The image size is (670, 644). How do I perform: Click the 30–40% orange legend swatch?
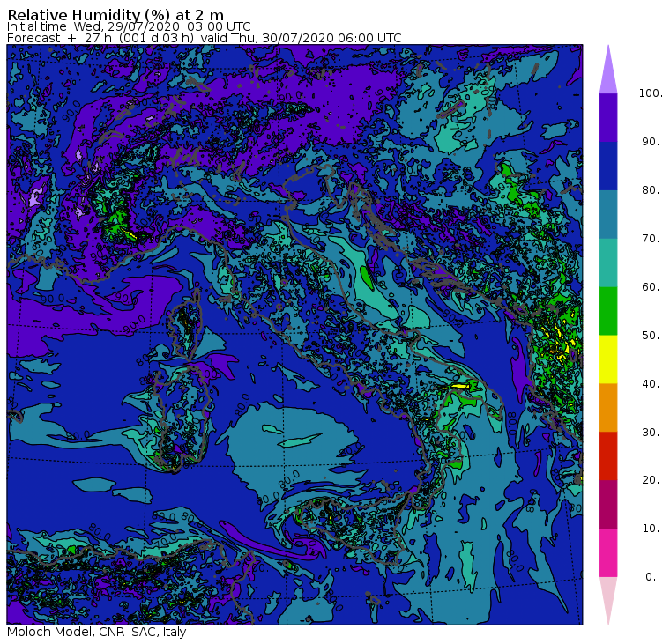(608, 408)
